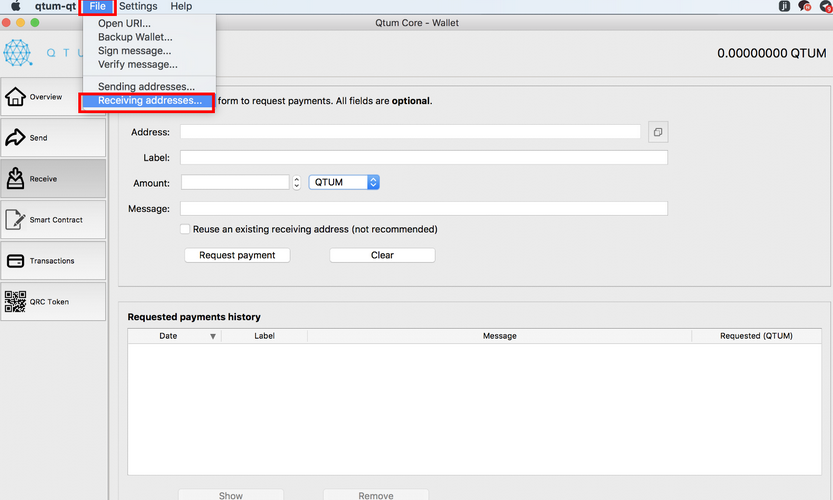Click the Requested (QTUM) column header
Screen dimensions: 833x500
[756, 336]
